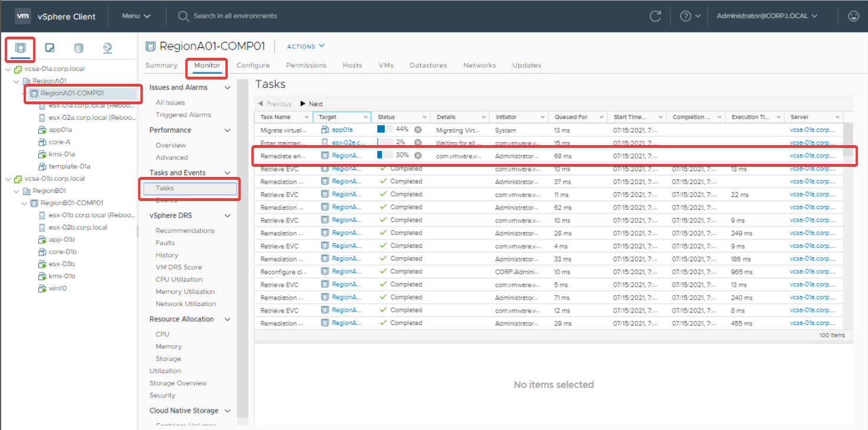Collapse the RegionB01 datacenter node
This screenshot has height=430, width=868.
[x=17, y=191]
